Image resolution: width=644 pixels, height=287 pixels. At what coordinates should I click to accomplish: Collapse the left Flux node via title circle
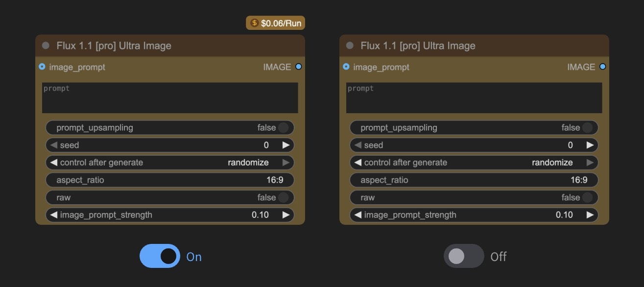[x=46, y=45]
